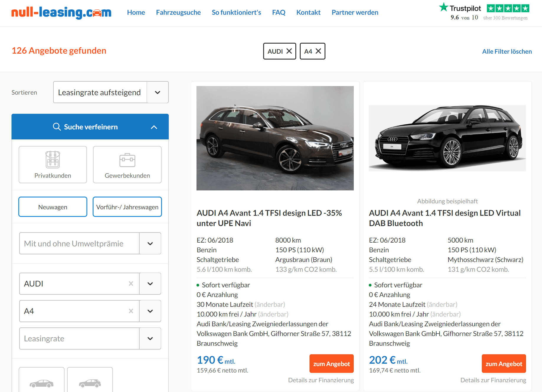Open the Sortieren dropdown arrow
The image size is (542, 392).
click(x=158, y=92)
